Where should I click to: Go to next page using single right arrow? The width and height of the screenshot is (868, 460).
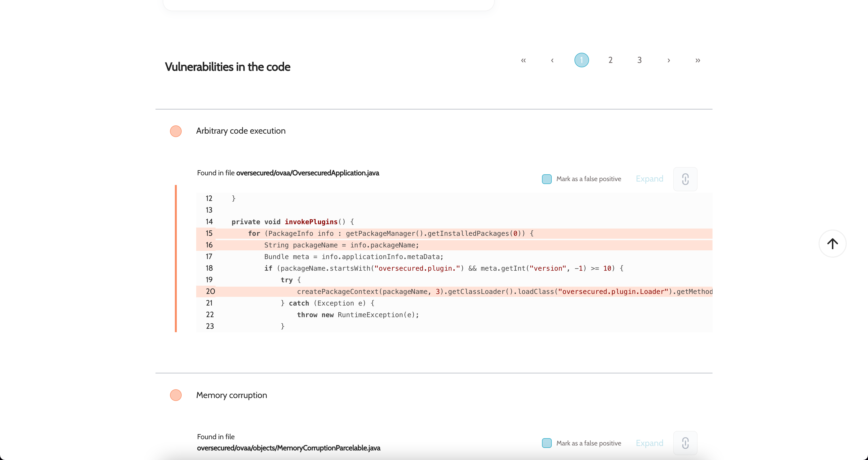tap(668, 60)
